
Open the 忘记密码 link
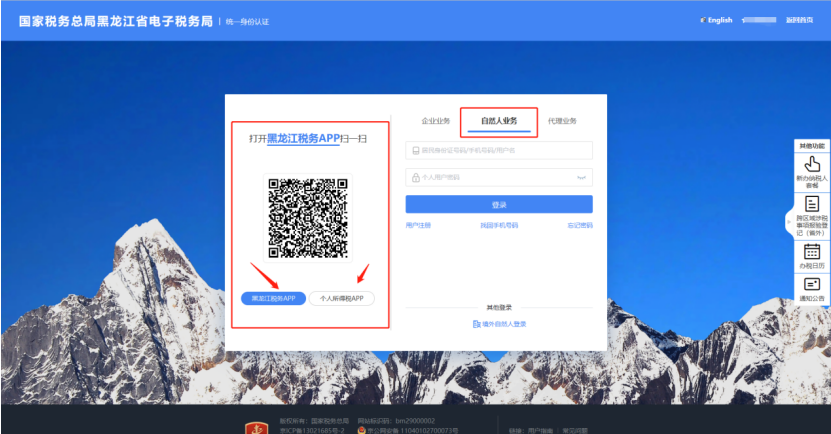pyautogui.click(x=580, y=225)
